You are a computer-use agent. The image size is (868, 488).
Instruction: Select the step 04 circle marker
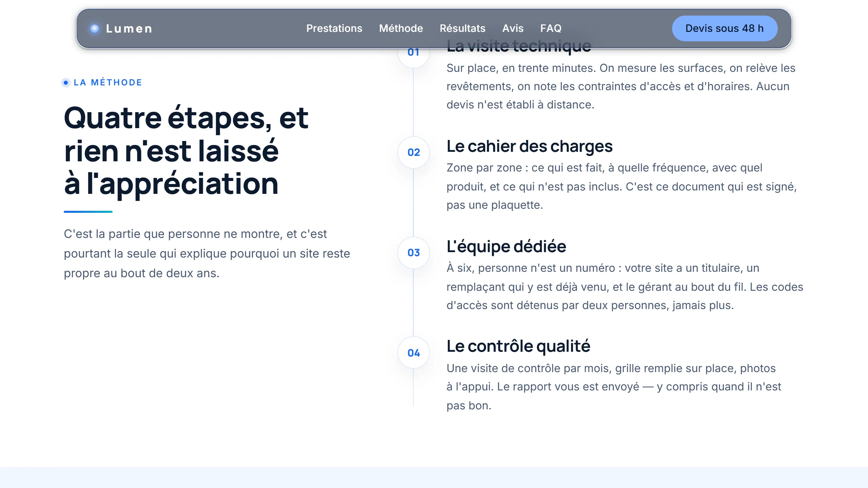[413, 353]
